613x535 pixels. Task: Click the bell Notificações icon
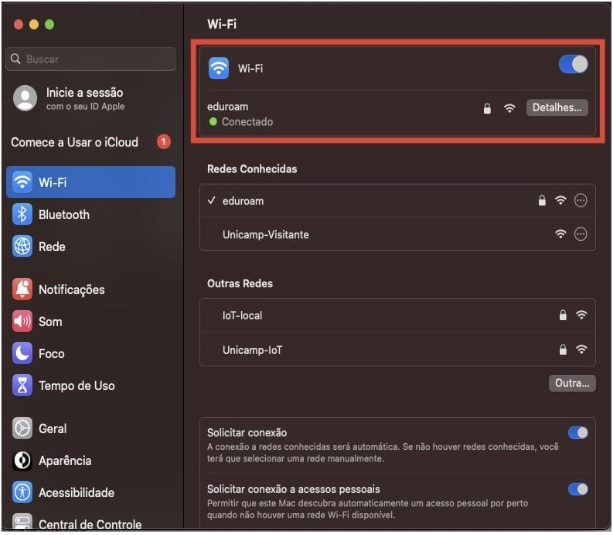click(x=22, y=289)
